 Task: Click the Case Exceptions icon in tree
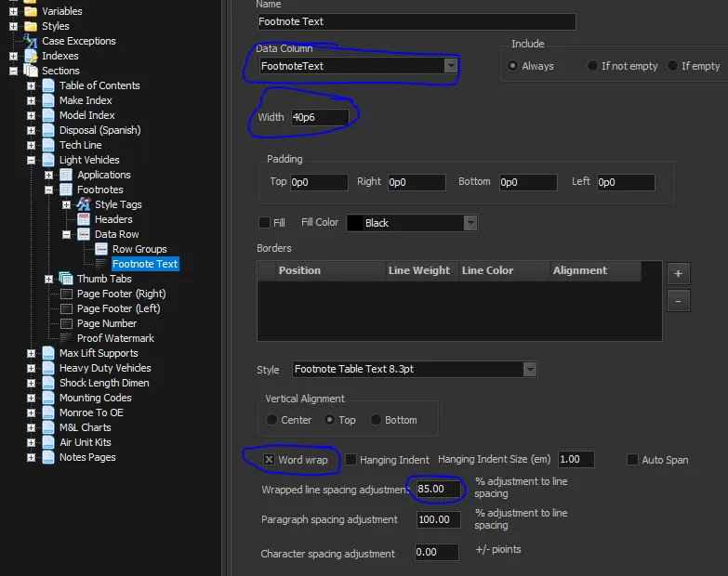pos(30,41)
